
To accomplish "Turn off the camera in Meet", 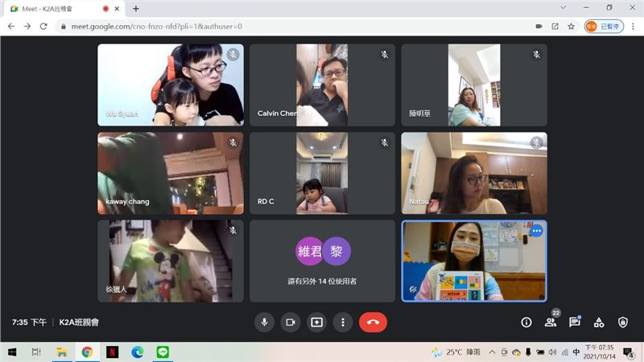I will pos(290,322).
